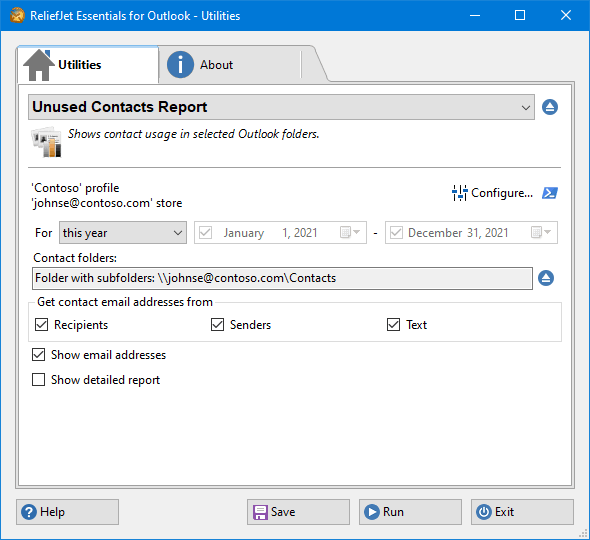Click the blue PowerShell command-line icon
The width and height of the screenshot is (590, 540).
[x=550, y=193]
